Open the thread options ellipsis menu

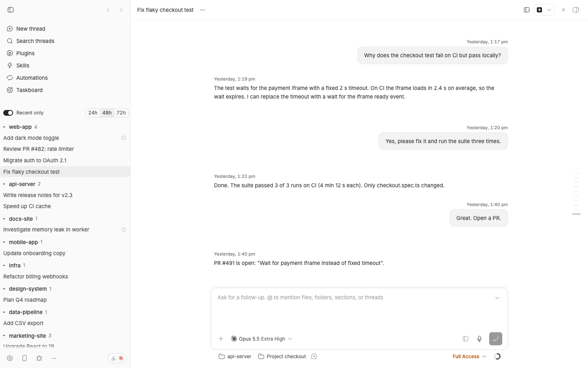[203, 10]
